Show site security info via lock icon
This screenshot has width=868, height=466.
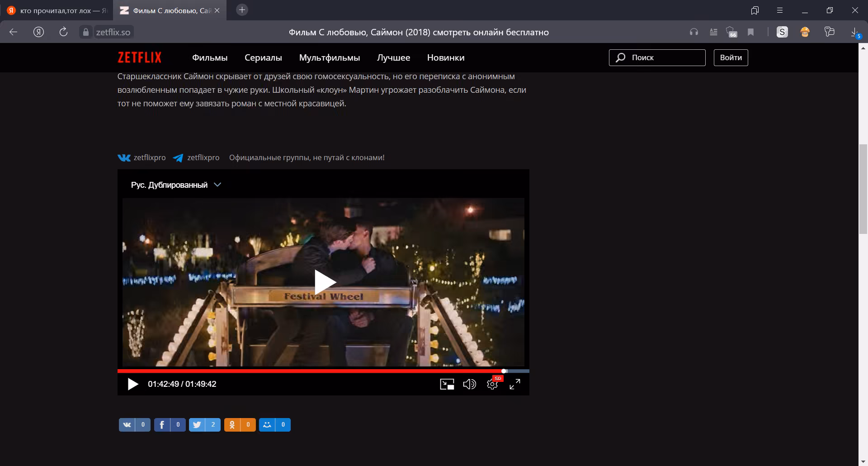coord(85,32)
